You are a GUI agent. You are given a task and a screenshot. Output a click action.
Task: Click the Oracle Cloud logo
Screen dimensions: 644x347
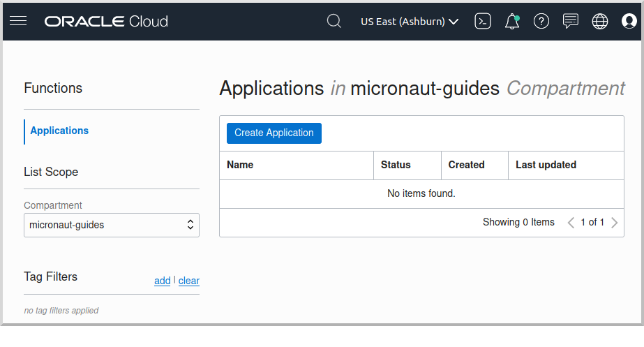[x=106, y=22]
